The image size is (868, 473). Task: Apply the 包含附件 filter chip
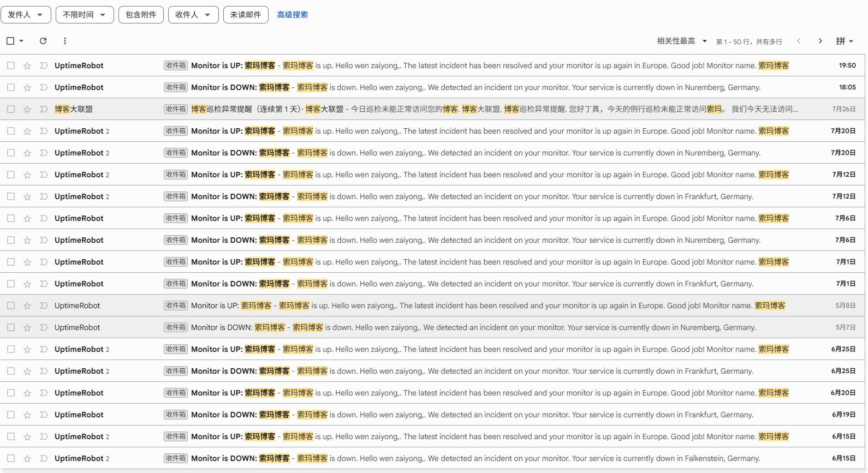[x=141, y=15]
